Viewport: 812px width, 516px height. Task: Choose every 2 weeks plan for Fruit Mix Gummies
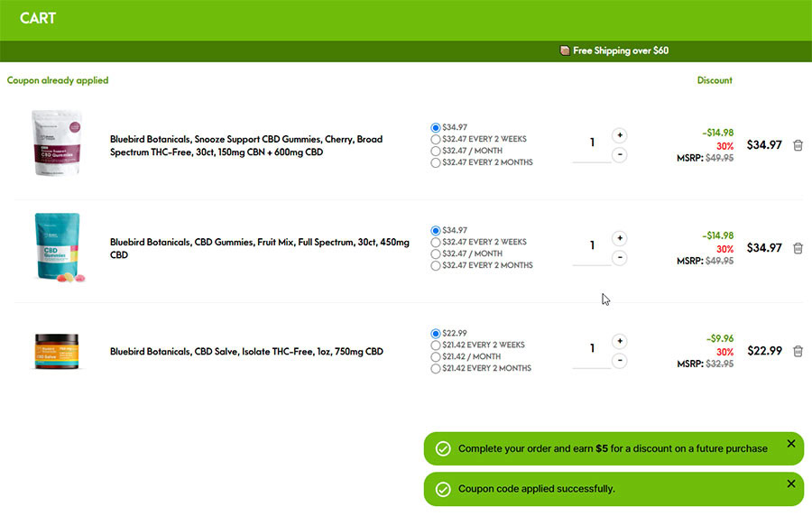[436, 243]
